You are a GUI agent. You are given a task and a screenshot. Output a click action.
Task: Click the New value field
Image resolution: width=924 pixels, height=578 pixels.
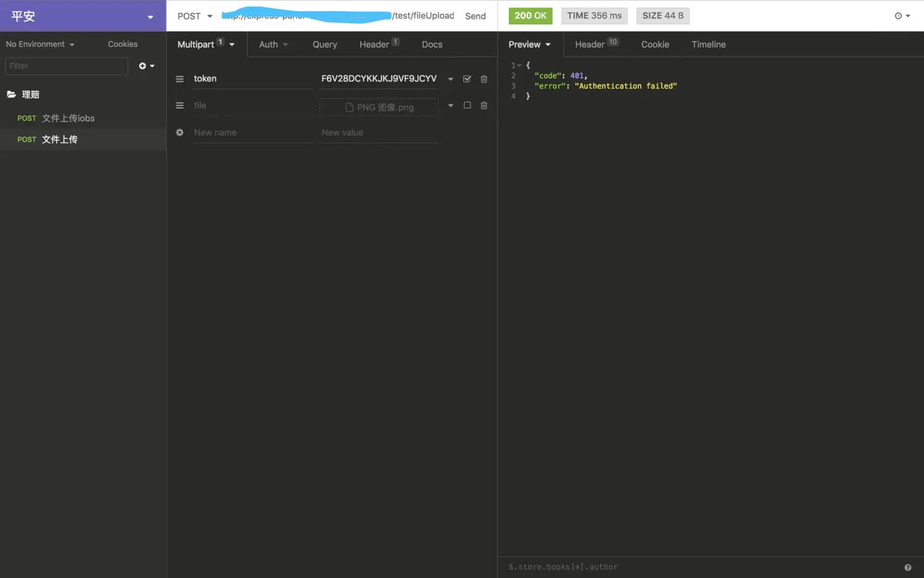[379, 132]
